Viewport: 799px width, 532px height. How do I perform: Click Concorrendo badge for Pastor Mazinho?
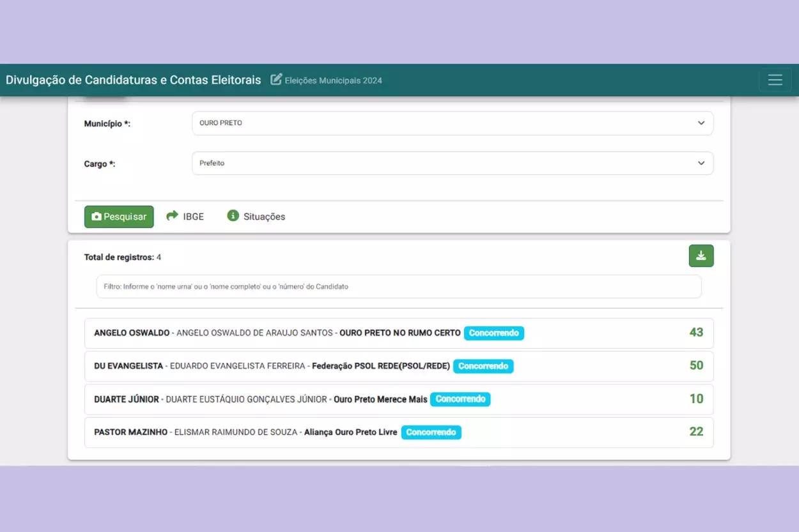coord(431,432)
